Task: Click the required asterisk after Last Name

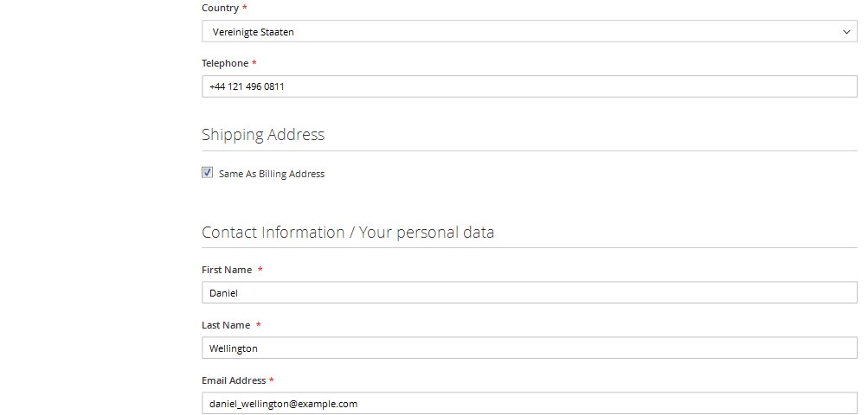Action: 259,324
